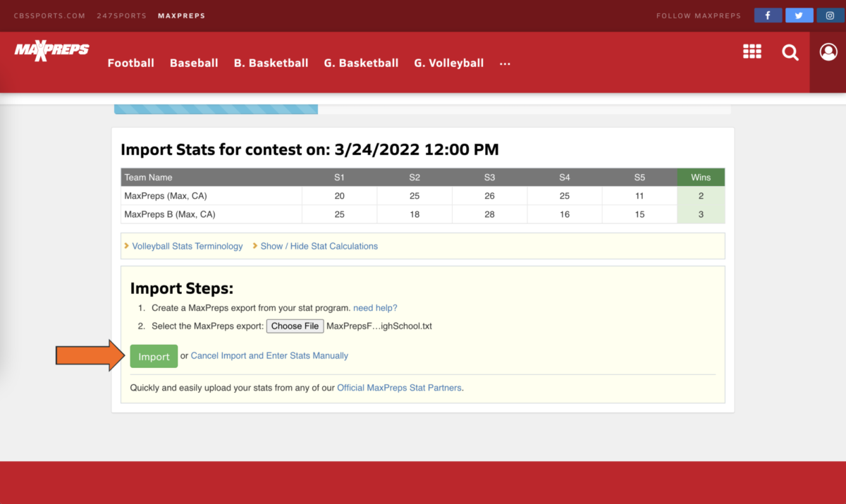Toggle Show / Hide Stat Calculations
This screenshot has height=504, width=846.
[319, 246]
